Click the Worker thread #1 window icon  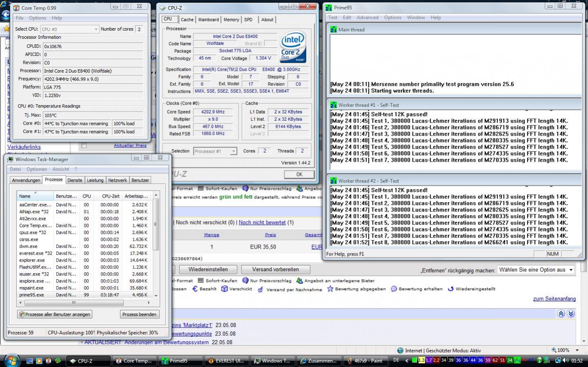pyautogui.click(x=333, y=105)
